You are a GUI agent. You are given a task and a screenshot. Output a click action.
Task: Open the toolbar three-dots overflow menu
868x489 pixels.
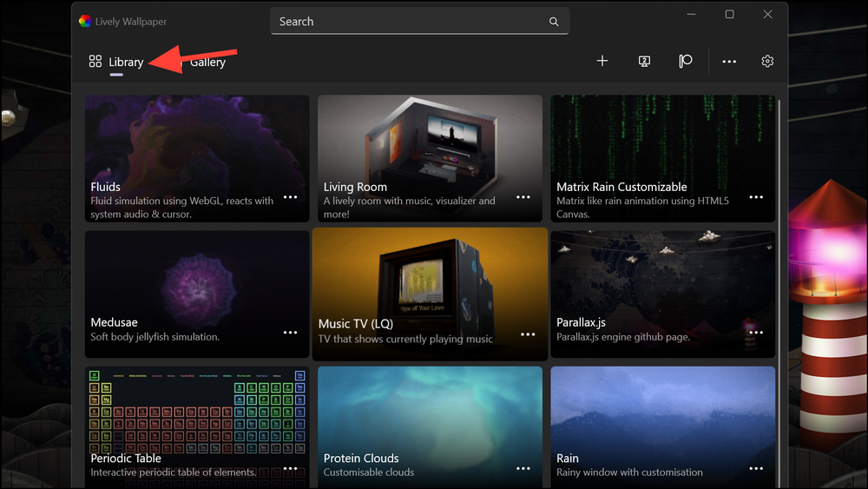729,62
